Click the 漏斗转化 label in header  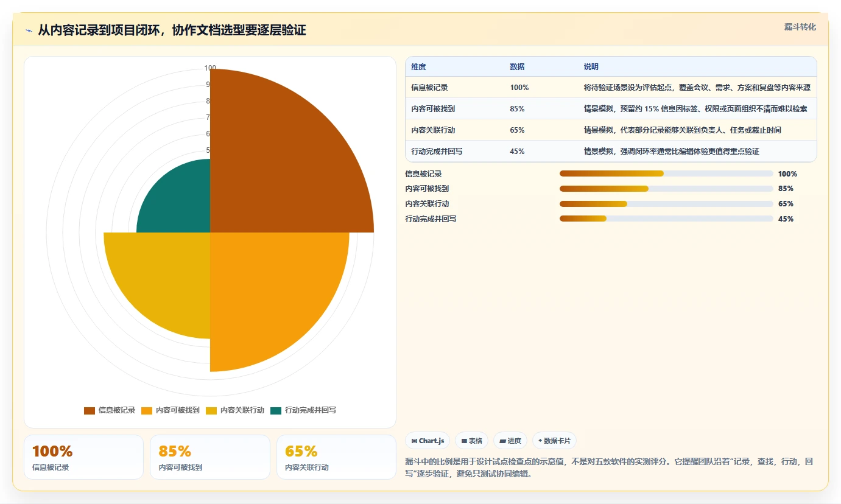pos(800,27)
